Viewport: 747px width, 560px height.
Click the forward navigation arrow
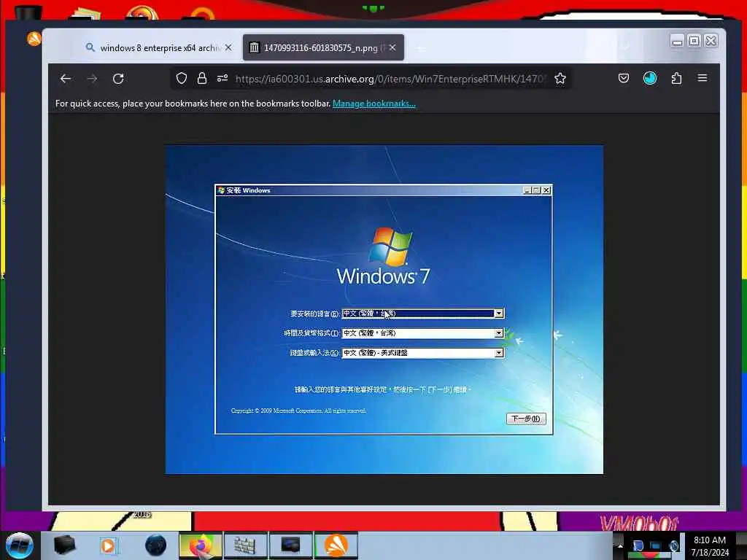tap(92, 79)
